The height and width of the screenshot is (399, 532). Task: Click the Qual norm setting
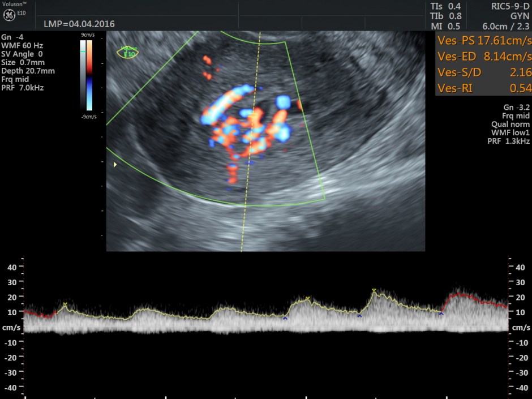tap(510, 124)
